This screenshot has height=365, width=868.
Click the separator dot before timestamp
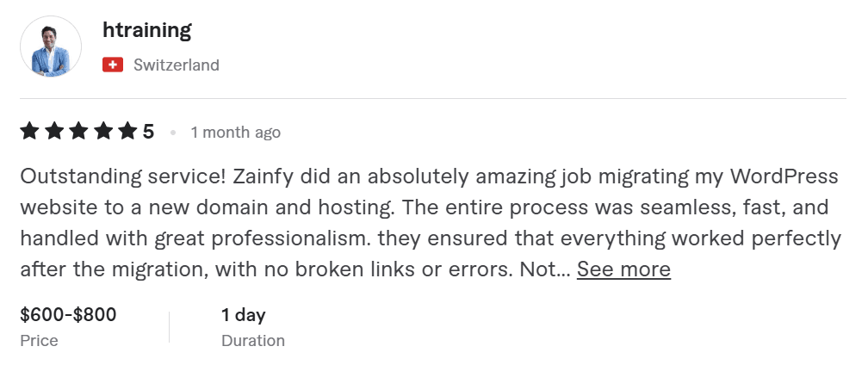[173, 133]
